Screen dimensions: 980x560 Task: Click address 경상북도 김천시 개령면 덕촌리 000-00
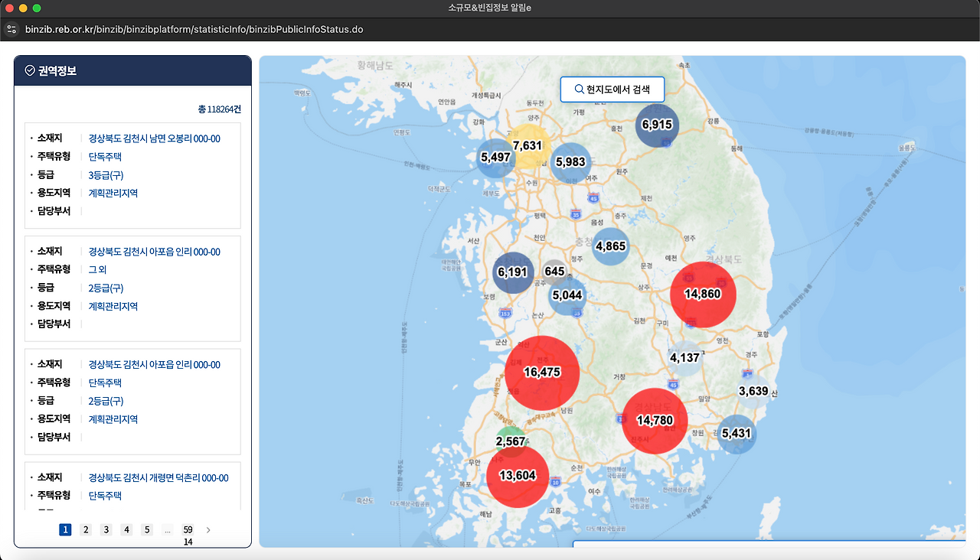pos(158,478)
